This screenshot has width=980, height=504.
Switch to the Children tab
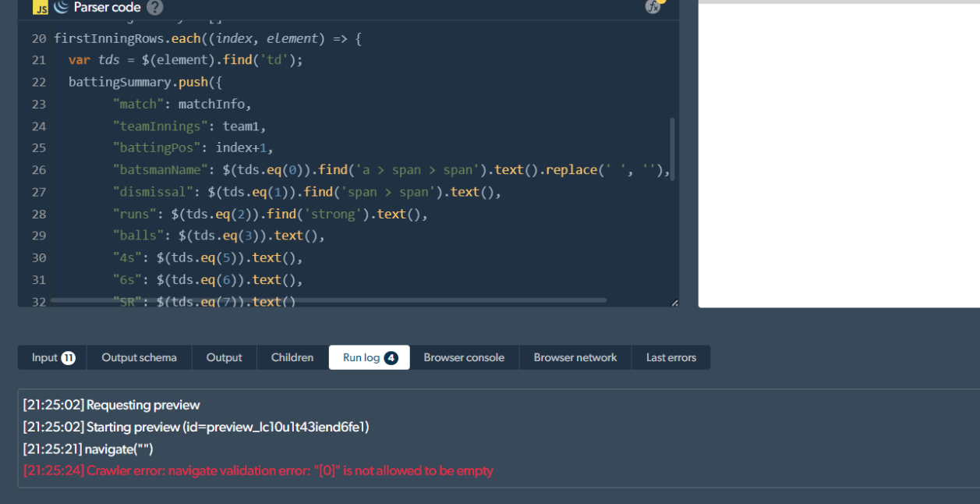[292, 357]
